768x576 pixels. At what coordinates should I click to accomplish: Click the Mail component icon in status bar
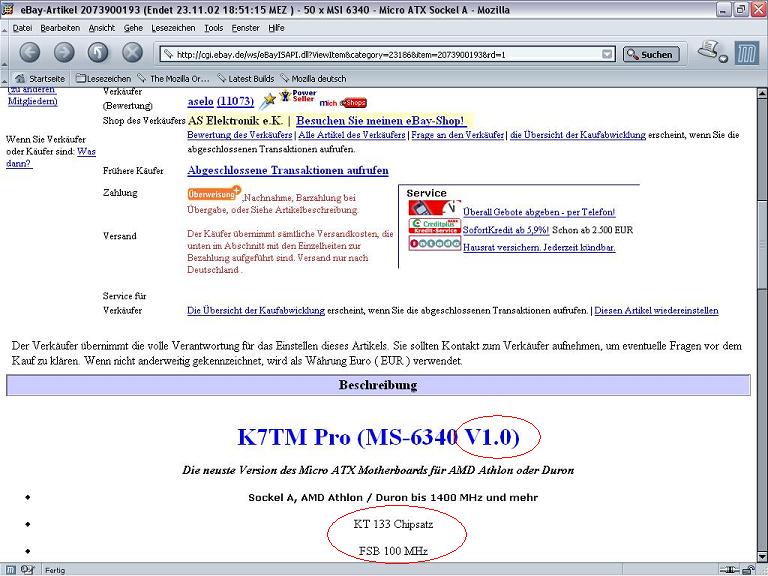[27, 570]
